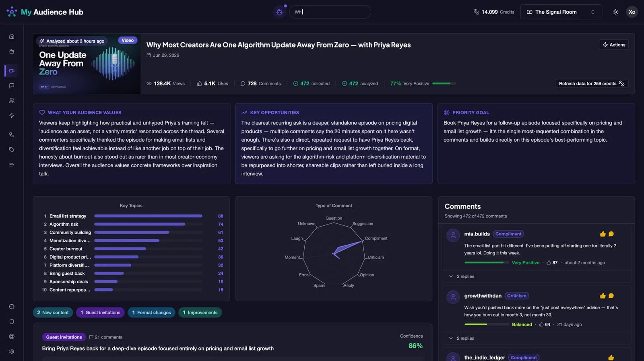Expand 2 replies under growthwithdan comment
The width and height of the screenshot is (644, 361).
point(462,338)
